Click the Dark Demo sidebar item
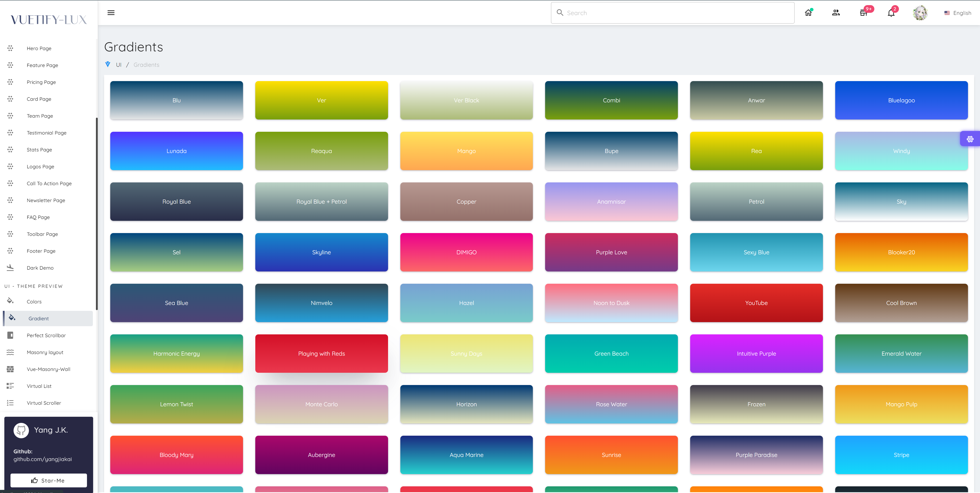This screenshot has width=980, height=493. coord(40,267)
